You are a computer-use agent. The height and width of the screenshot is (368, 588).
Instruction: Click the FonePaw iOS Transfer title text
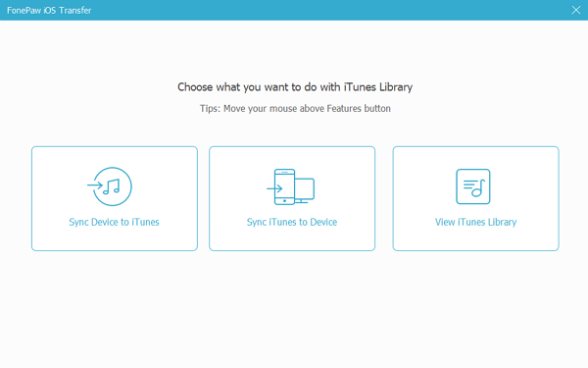(49, 11)
